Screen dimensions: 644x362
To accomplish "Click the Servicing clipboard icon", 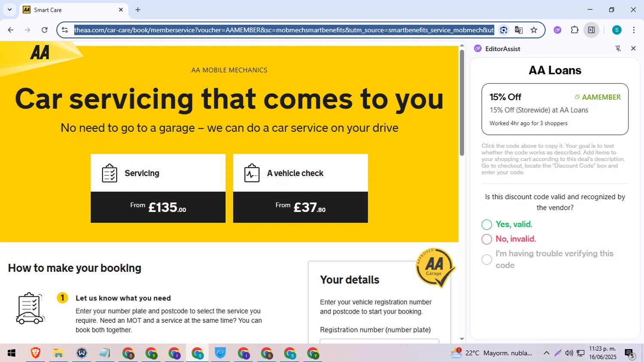I will click(109, 173).
